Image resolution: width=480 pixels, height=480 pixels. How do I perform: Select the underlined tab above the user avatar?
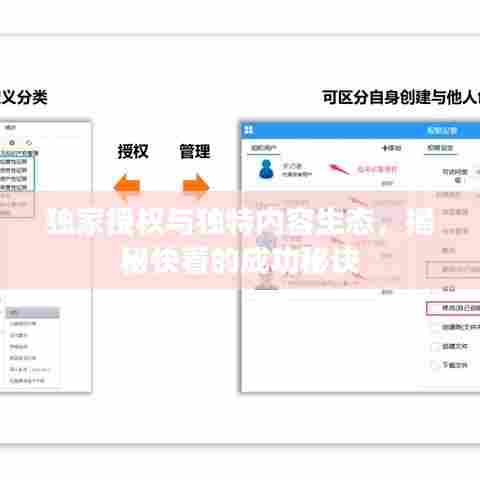point(263,148)
